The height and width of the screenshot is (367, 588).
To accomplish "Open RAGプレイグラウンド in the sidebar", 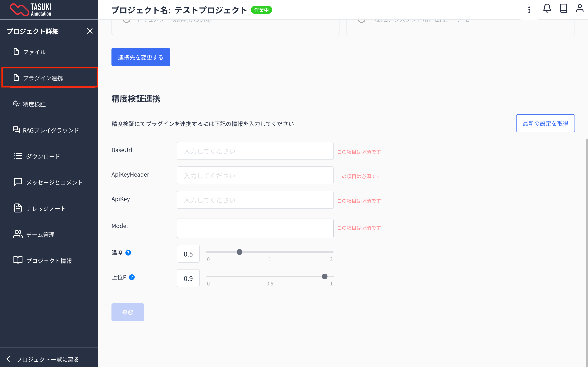I will (x=51, y=130).
